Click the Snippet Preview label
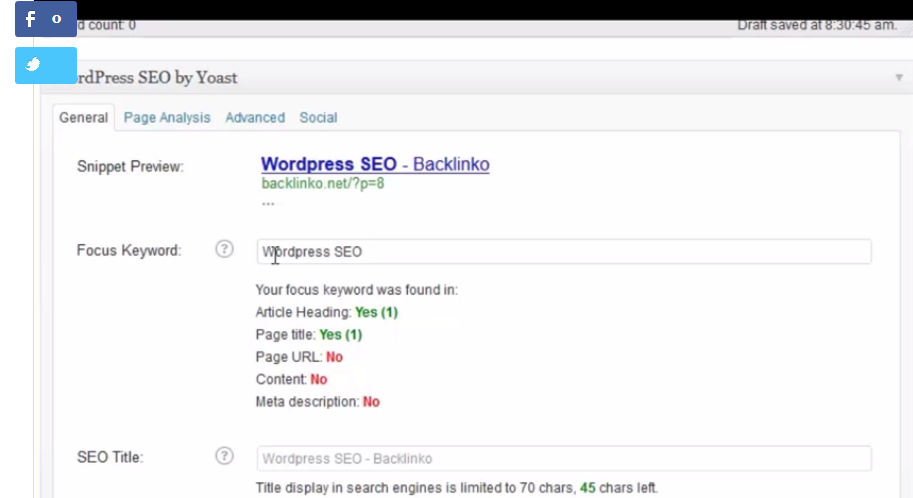The height and width of the screenshot is (498, 913). [130, 167]
